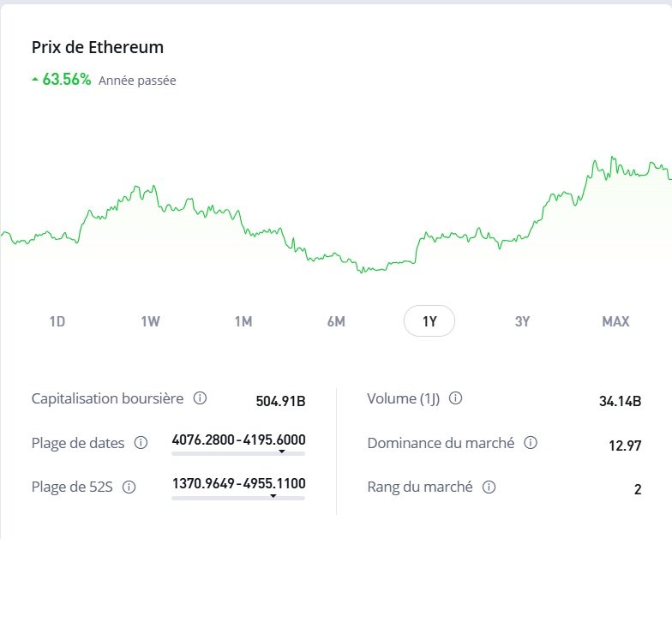This screenshot has height=628, width=672.
Task: Click the Plage de 52S range bar
Action: pyautogui.click(x=238, y=497)
